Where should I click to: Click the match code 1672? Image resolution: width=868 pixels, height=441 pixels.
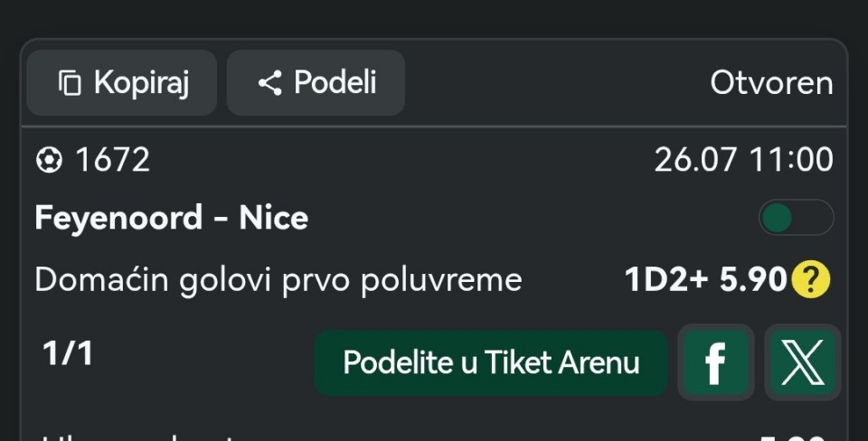113,161
